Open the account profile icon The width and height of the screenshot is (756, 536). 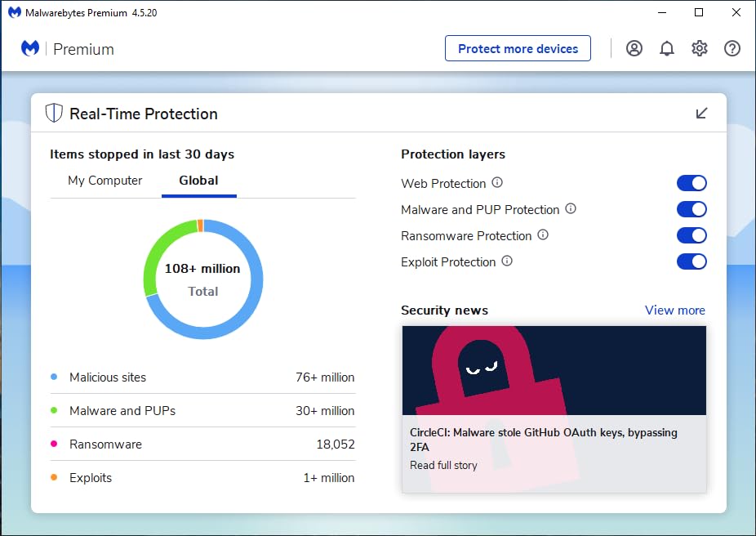click(634, 48)
